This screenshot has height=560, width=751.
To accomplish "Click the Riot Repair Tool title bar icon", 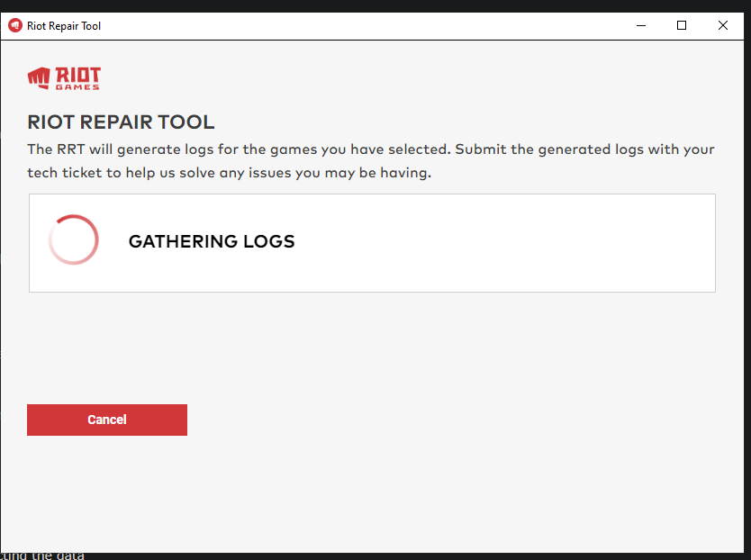I will point(15,26).
